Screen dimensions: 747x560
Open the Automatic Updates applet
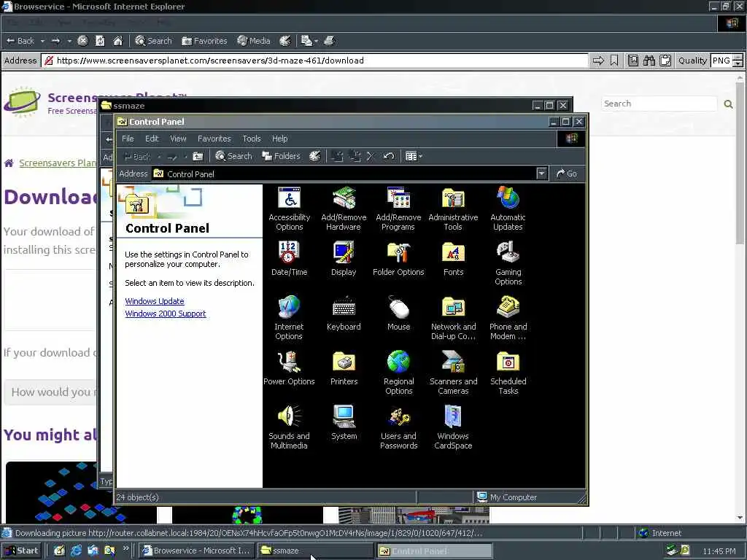pos(508,209)
